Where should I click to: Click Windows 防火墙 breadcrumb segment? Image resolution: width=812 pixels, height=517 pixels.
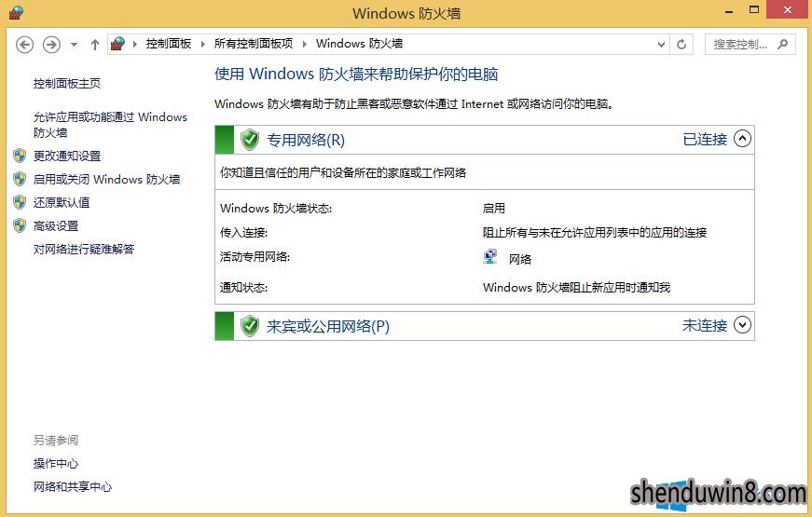click(x=360, y=44)
